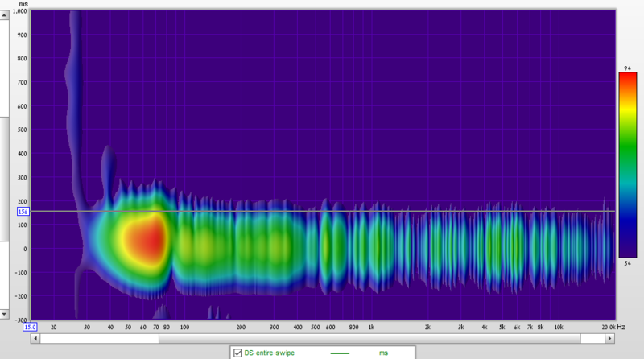
Task: Click the ms unit label in legend
Action: 383,353
